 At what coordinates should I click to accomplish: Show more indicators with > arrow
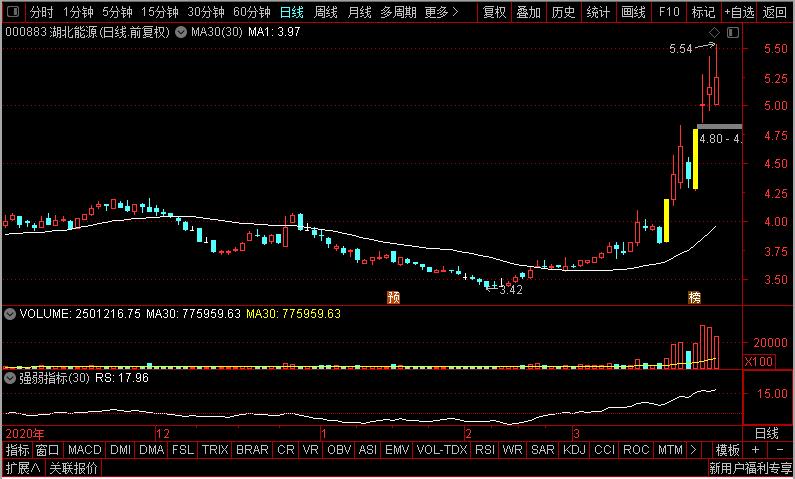point(693,450)
